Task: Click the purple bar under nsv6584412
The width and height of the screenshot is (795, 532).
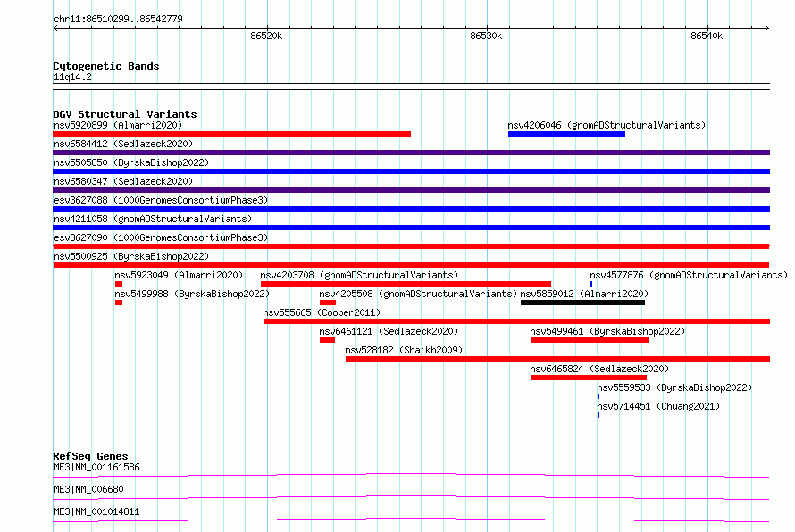Action: [x=411, y=153]
